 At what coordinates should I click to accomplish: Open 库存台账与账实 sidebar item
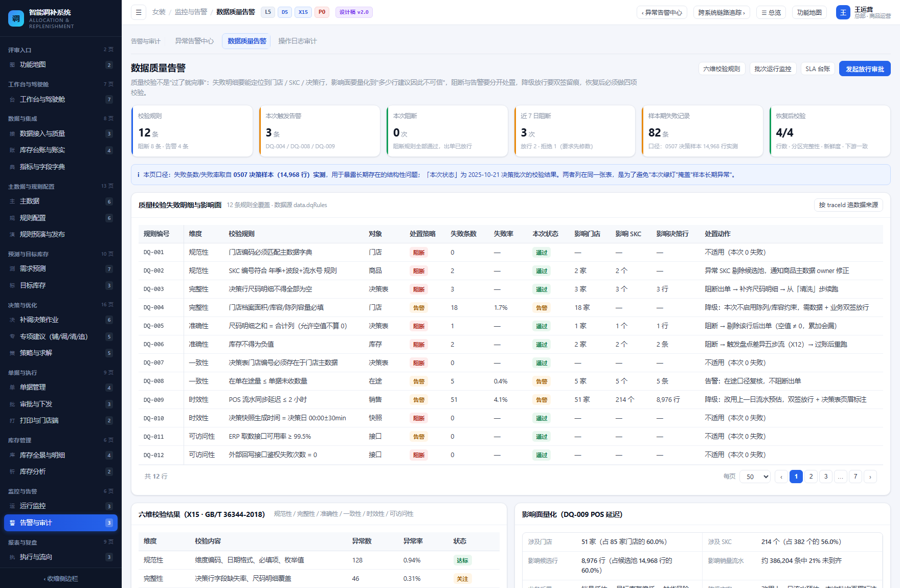click(x=61, y=150)
